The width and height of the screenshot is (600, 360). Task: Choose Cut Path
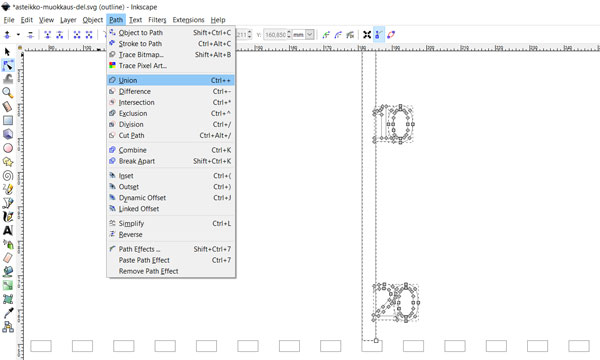point(171,135)
